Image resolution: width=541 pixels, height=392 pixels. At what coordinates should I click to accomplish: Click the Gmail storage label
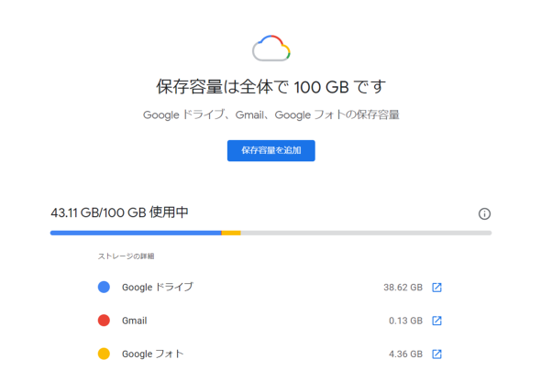pyautogui.click(x=135, y=321)
